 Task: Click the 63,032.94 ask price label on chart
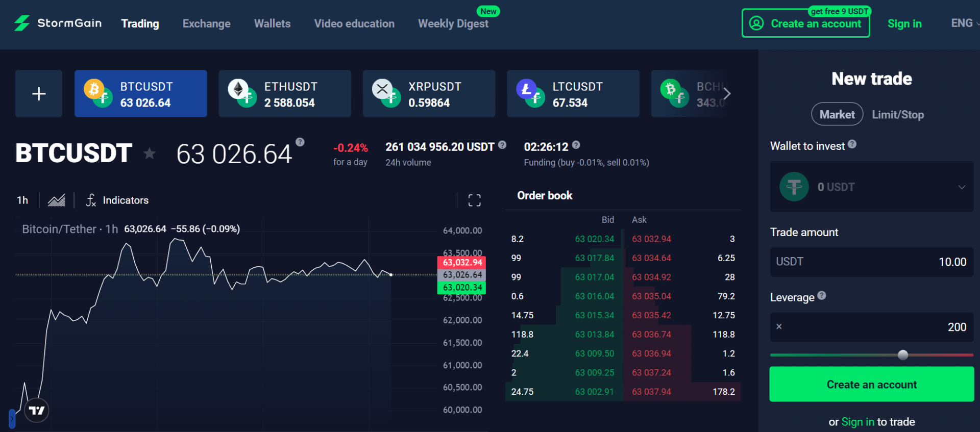pyautogui.click(x=462, y=262)
